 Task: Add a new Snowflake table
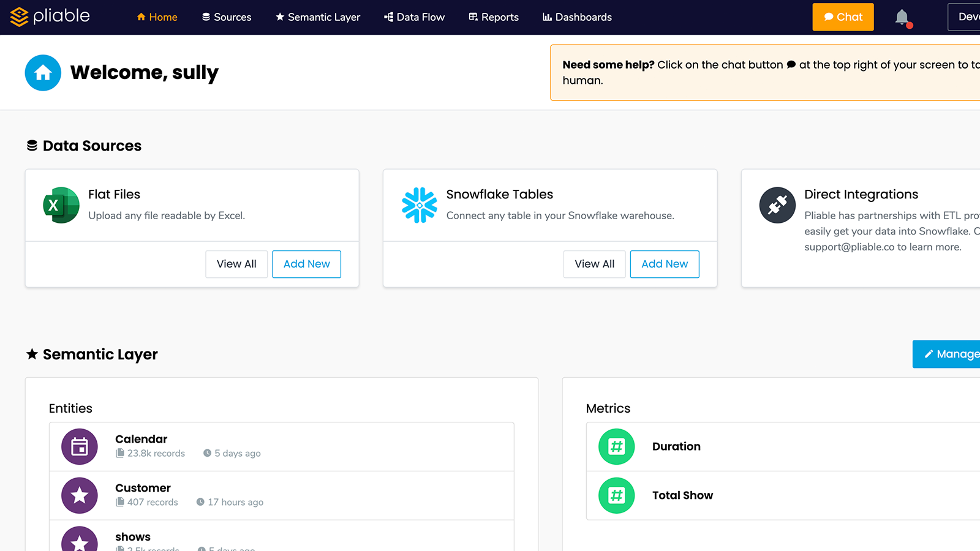point(665,264)
